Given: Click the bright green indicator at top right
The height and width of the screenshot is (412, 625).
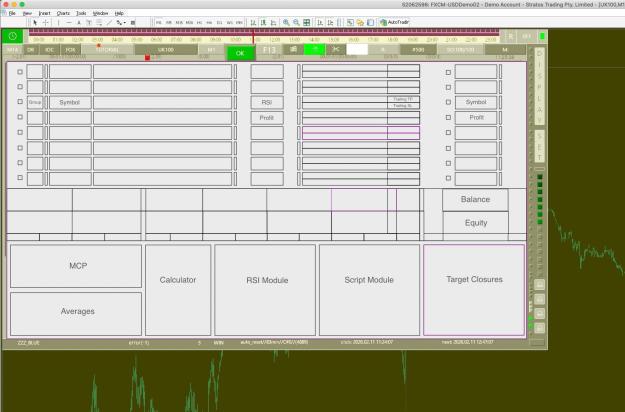Looking at the screenshot, I should coord(542,36).
